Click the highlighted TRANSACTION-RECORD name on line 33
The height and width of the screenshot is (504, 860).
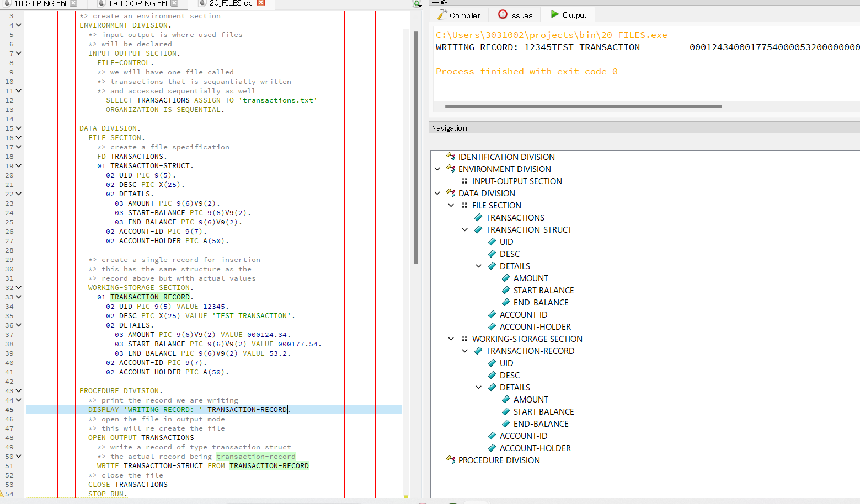(150, 297)
